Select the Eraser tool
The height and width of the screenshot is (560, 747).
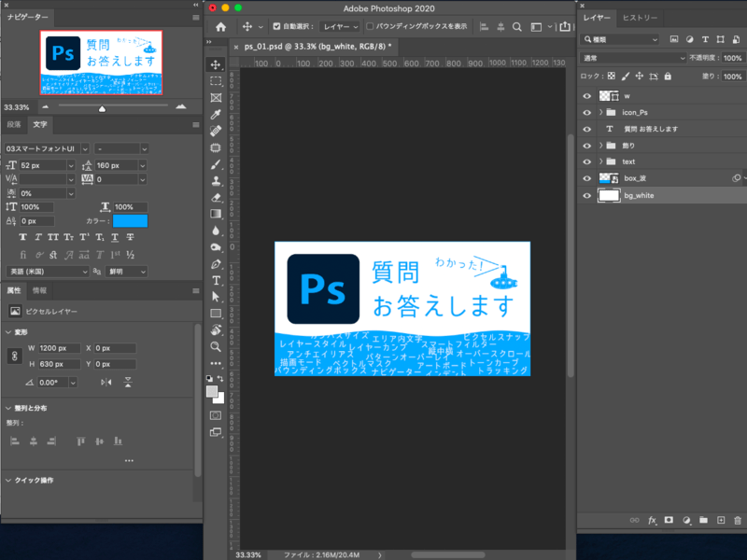pos(216,197)
